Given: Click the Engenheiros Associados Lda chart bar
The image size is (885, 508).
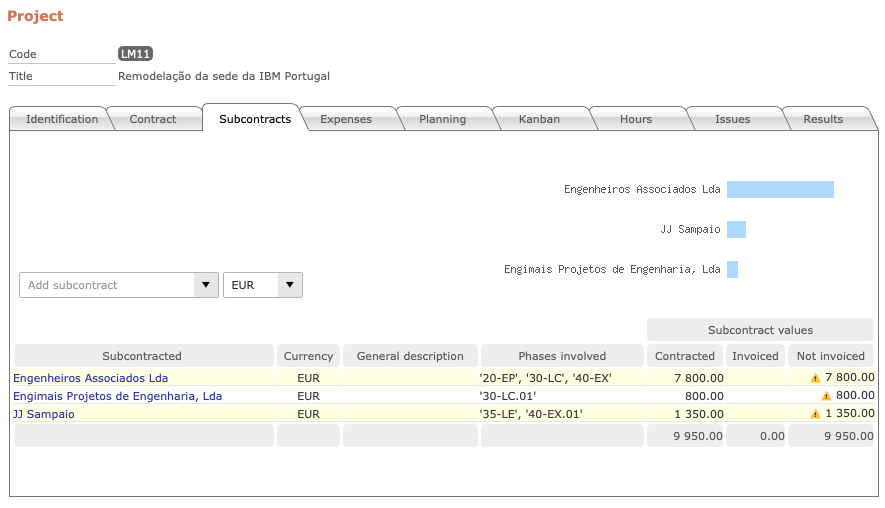Looking at the screenshot, I should (780, 190).
